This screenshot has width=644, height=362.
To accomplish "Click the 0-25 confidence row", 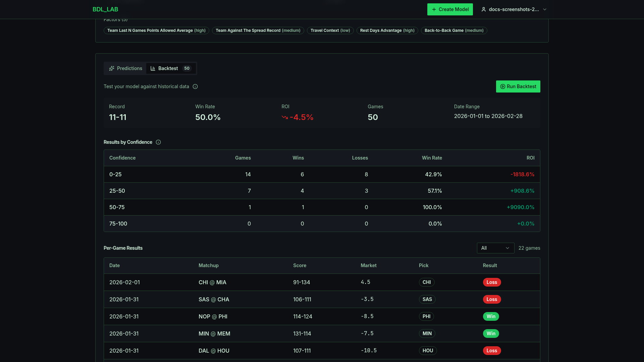I will click(x=322, y=174).
